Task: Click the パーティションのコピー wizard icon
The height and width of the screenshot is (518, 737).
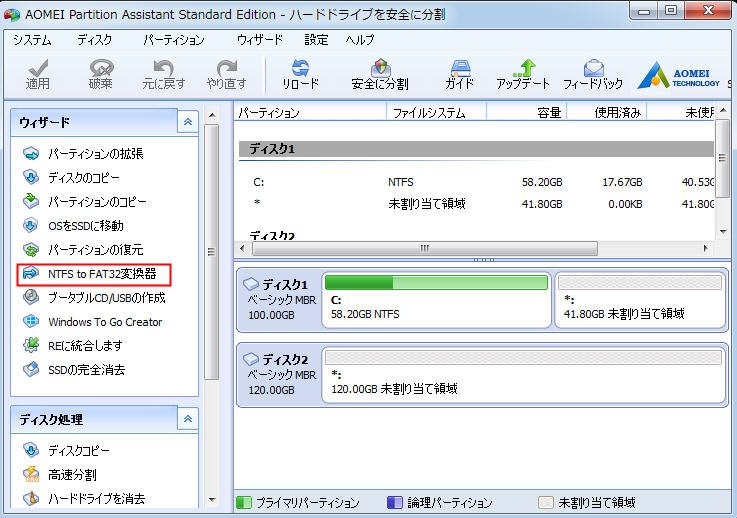Action: 31,201
